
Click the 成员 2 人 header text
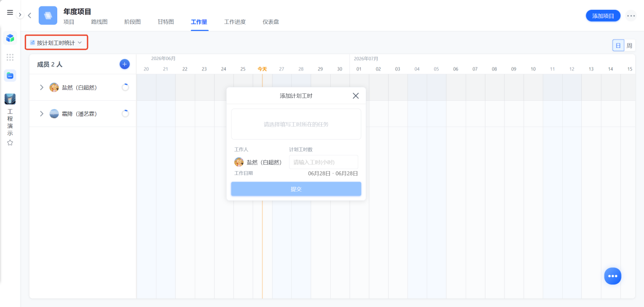click(49, 64)
